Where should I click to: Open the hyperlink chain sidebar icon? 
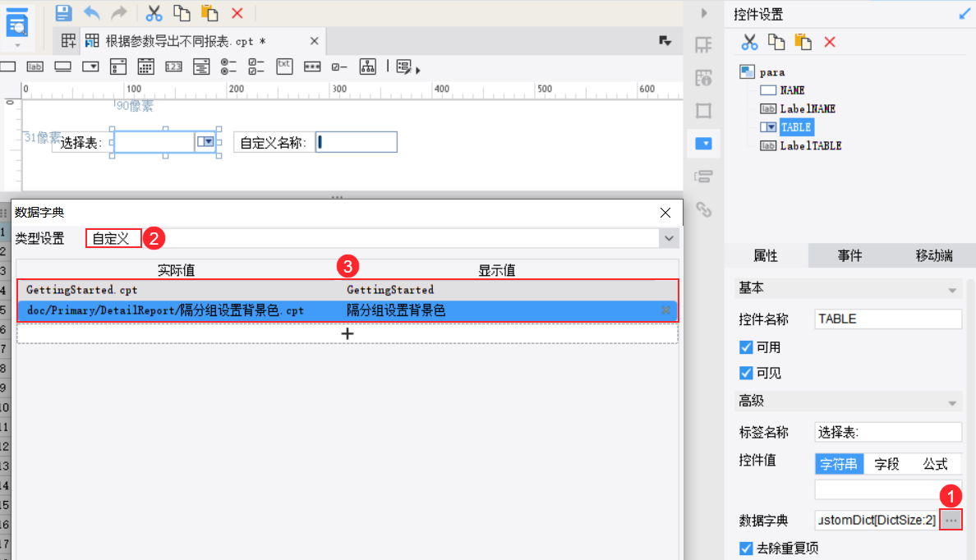(x=703, y=209)
